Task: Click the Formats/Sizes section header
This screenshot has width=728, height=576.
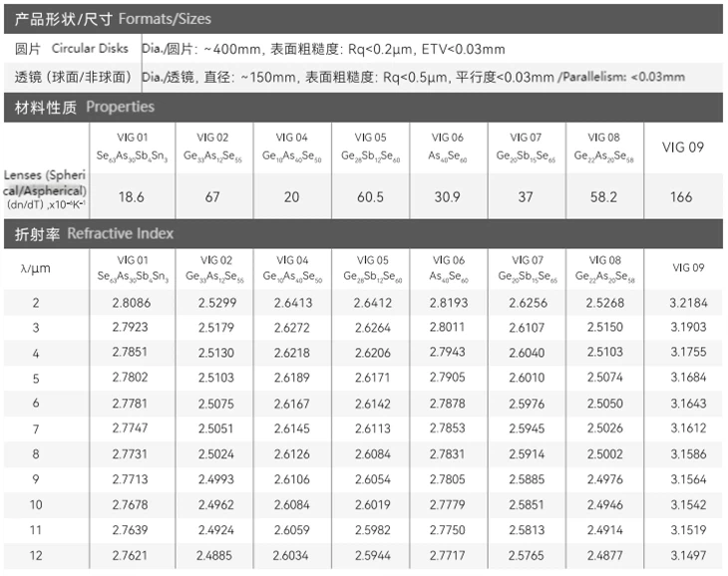Action: pyautogui.click(x=112, y=18)
